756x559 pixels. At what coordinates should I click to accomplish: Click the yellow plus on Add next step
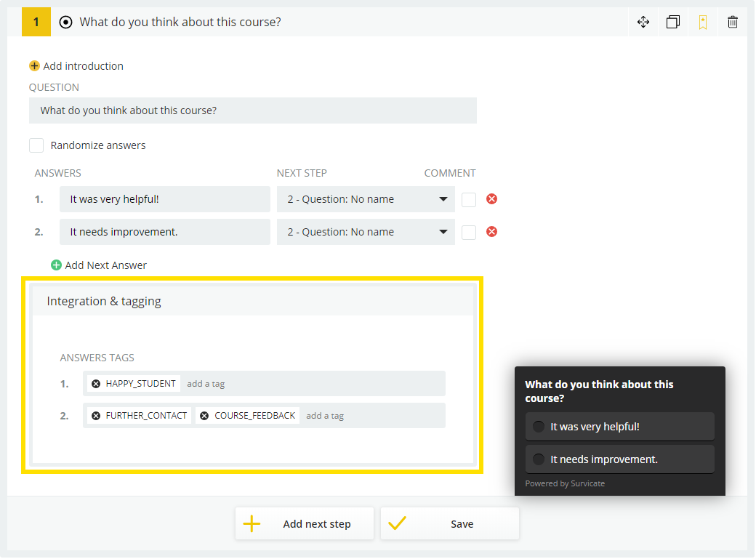(252, 524)
